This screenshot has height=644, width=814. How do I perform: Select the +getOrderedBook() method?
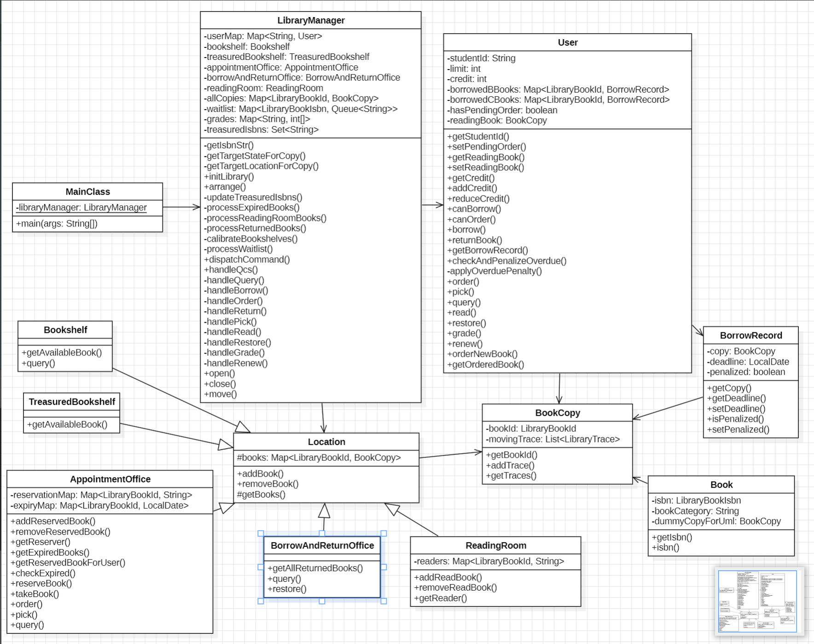coord(485,364)
